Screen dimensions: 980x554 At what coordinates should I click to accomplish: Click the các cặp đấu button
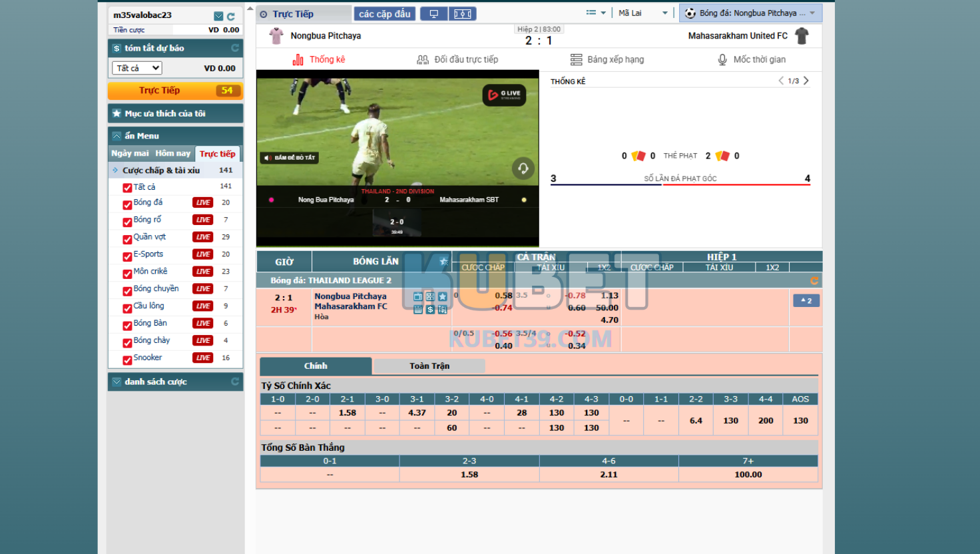tap(385, 14)
